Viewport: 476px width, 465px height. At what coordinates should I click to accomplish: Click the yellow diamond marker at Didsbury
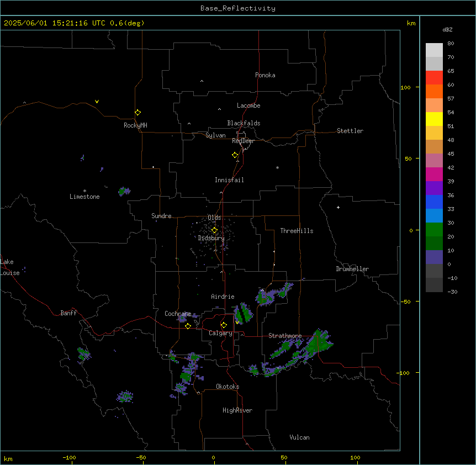tap(214, 230)
